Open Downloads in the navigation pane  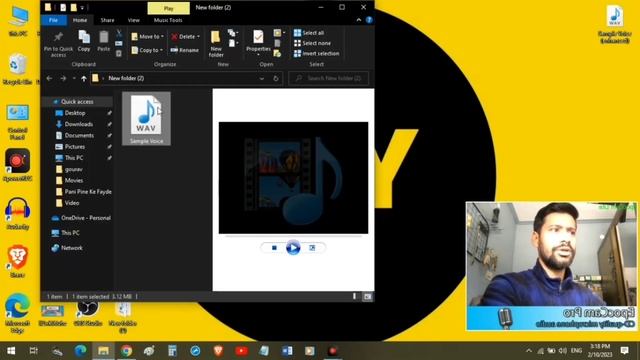pos(79,124)
